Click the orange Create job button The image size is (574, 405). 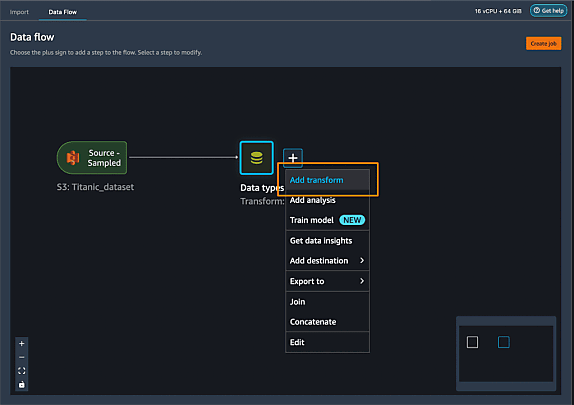[x=543, y=44]
